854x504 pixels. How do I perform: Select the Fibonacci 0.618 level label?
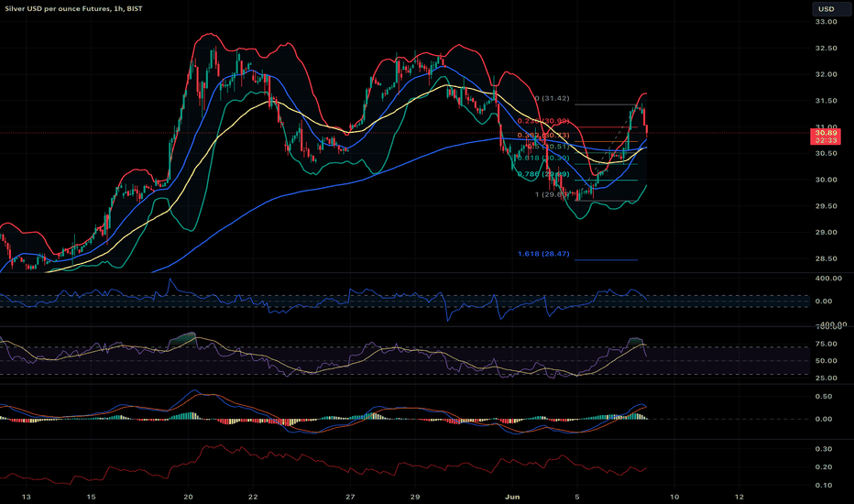[x=543, y=158]
